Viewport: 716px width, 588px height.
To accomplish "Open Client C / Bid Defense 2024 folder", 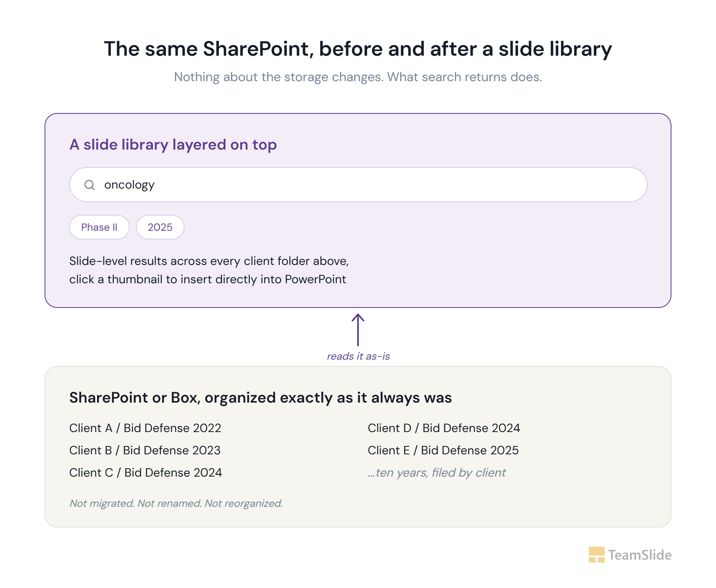I will 146,473.
